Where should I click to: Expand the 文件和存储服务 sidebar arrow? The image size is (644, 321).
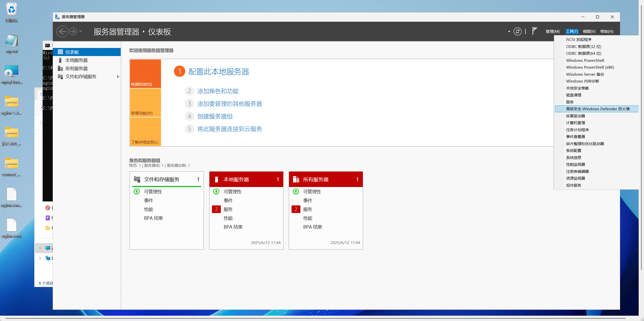pyautogui.click(x=118, y=77)
